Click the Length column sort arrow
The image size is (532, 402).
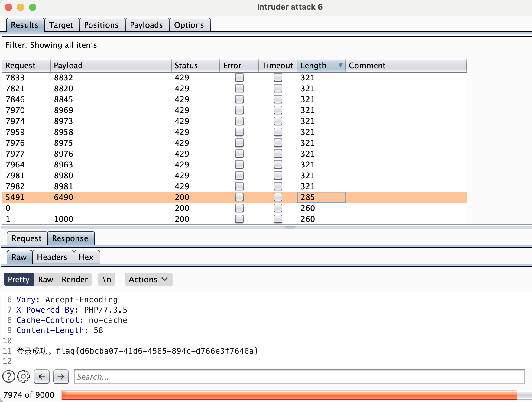pos(340,66)
